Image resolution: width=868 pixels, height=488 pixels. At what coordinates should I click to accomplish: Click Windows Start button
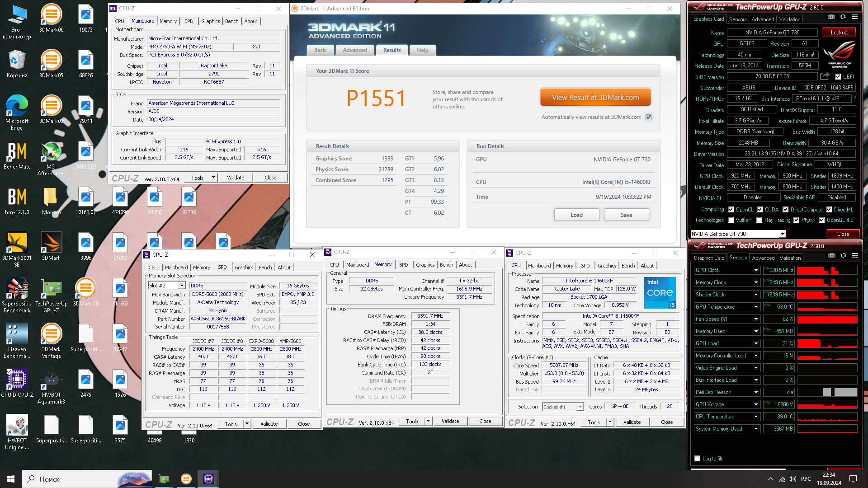pyautogui.click(x=11, y=479)
